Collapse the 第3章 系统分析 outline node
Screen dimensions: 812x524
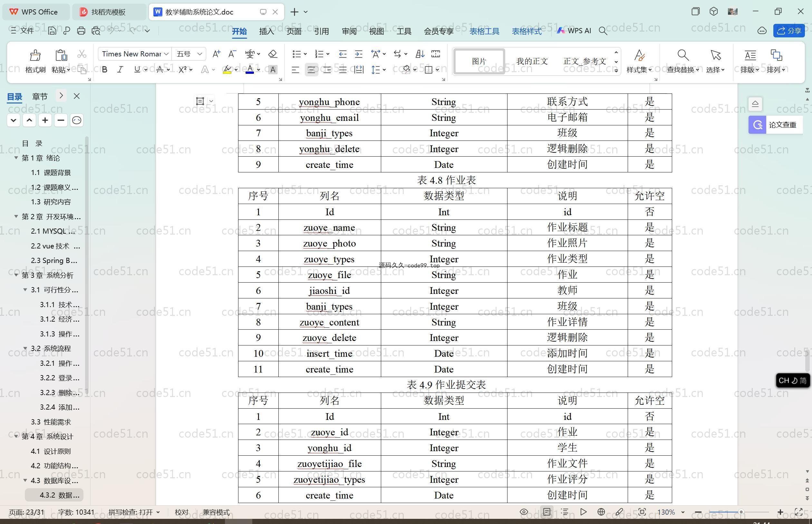[x=16, y=275]
